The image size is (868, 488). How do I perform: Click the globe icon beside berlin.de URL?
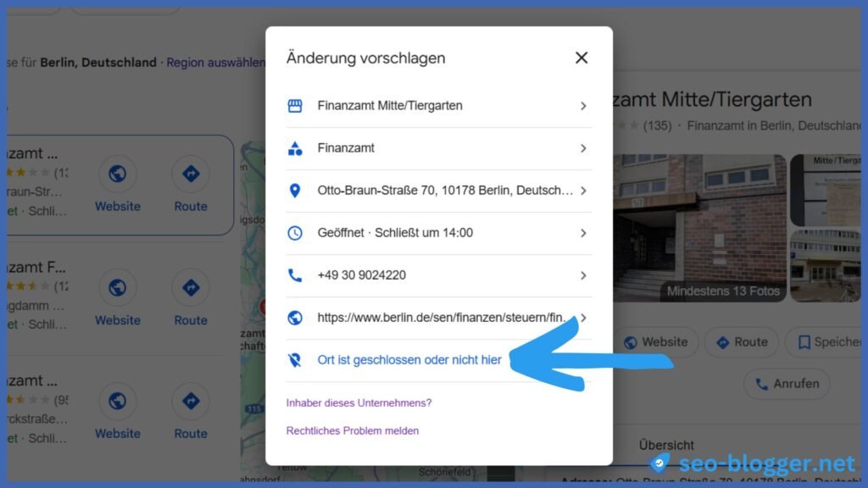[x=295, y=318]
